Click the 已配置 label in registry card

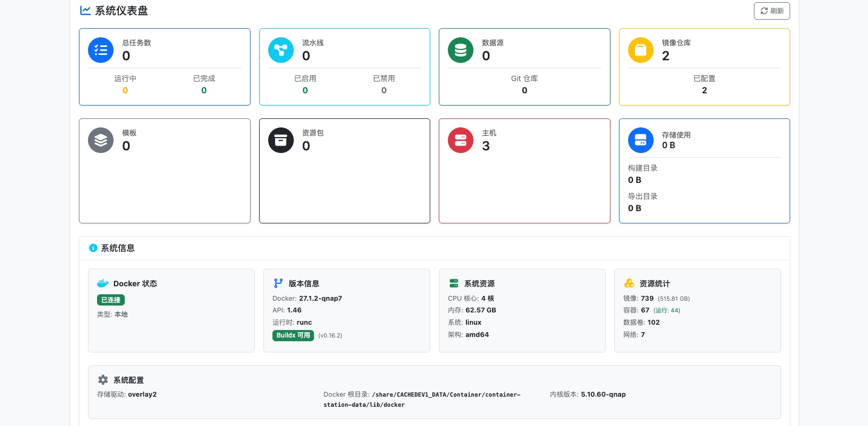(x=704, y=78)
